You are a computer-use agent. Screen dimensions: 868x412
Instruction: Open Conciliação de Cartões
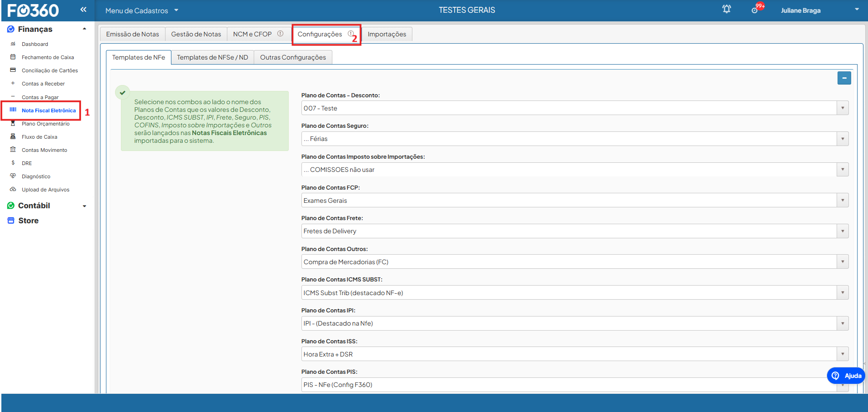pyautogui.click(x=50, y=70)
